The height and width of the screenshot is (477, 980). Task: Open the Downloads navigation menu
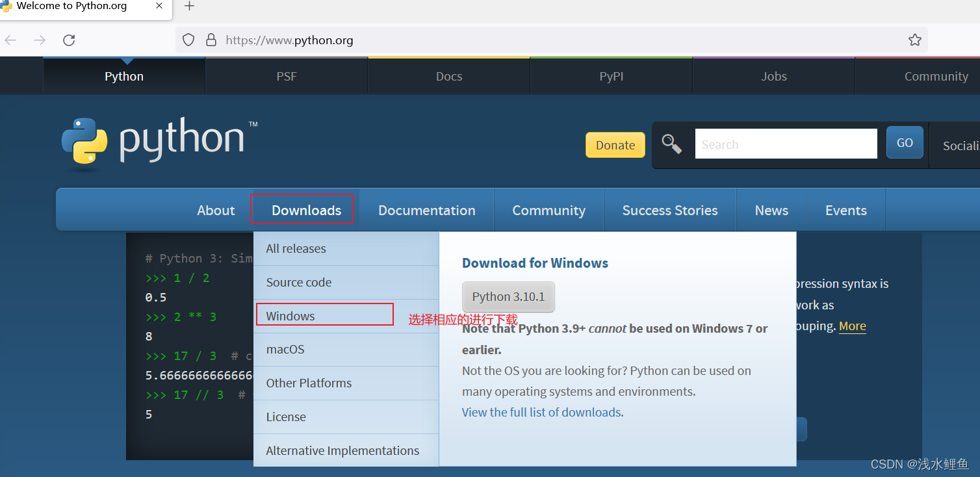[306, 210]
